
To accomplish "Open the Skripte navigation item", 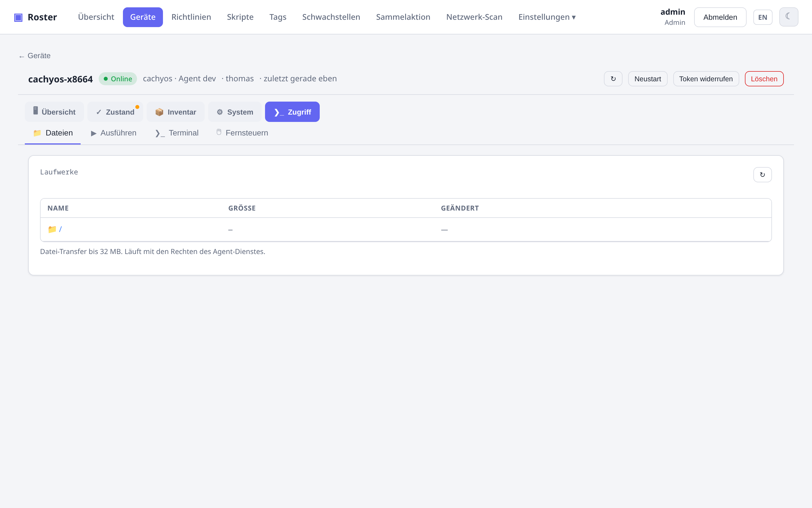I will coord(240,17).
